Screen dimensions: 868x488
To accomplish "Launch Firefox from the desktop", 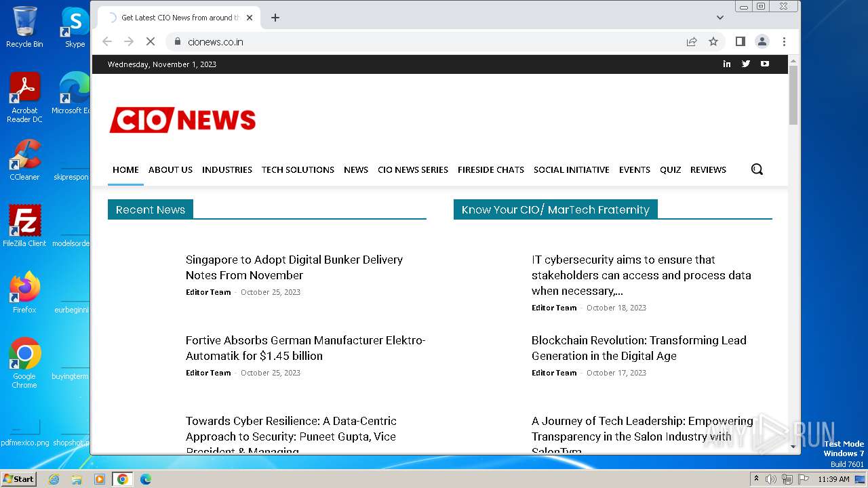I will pos(24,292).
